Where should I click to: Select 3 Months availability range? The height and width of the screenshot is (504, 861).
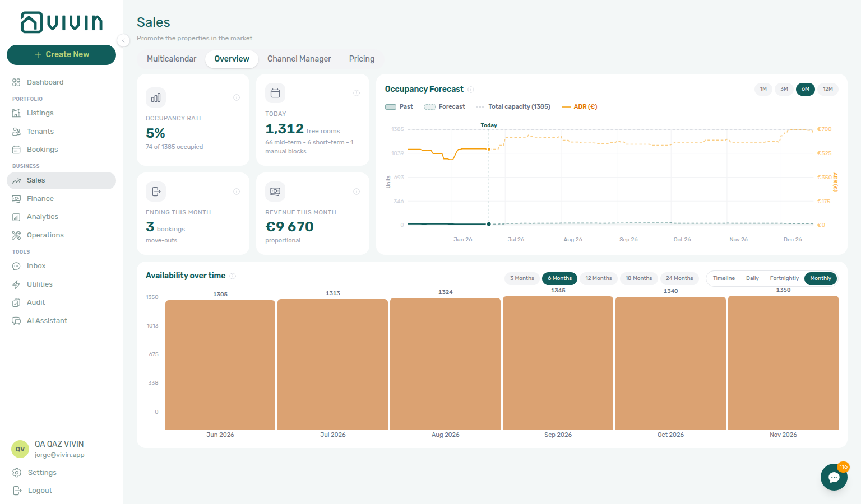tap(522, 278)
